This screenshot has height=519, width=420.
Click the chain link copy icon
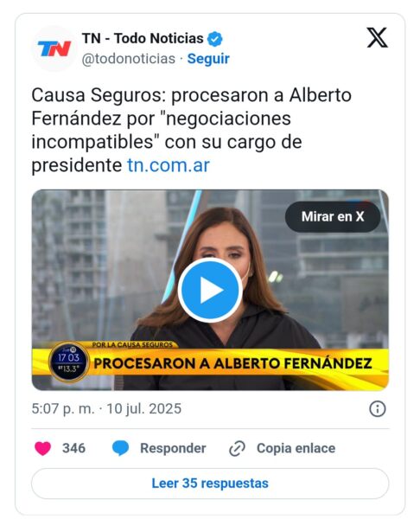237,448
